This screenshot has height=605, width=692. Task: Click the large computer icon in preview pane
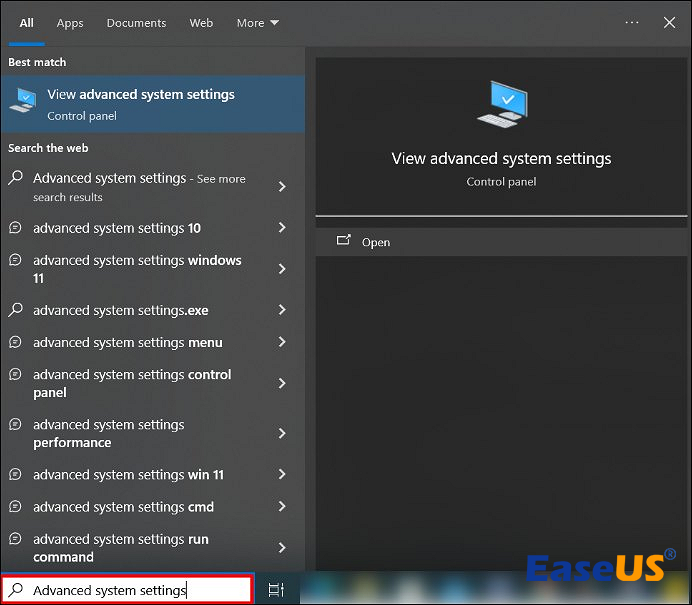(x=501, y=105)
